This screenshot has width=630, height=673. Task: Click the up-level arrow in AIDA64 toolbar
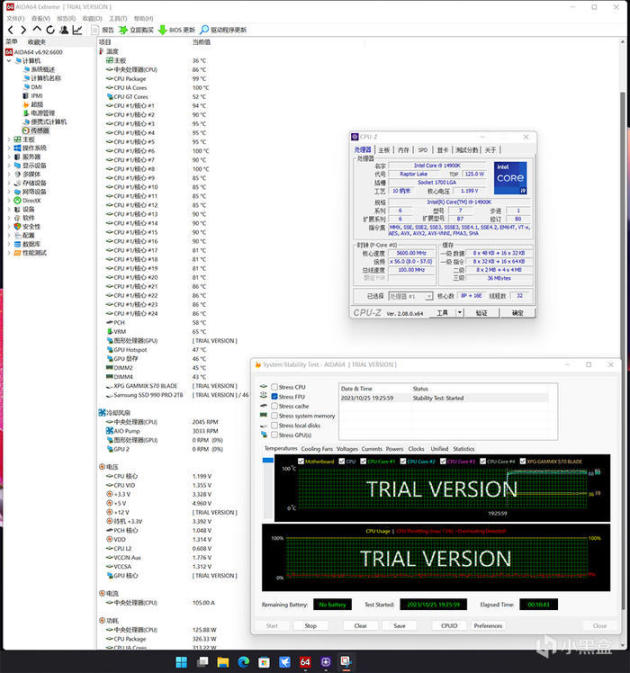37,29
